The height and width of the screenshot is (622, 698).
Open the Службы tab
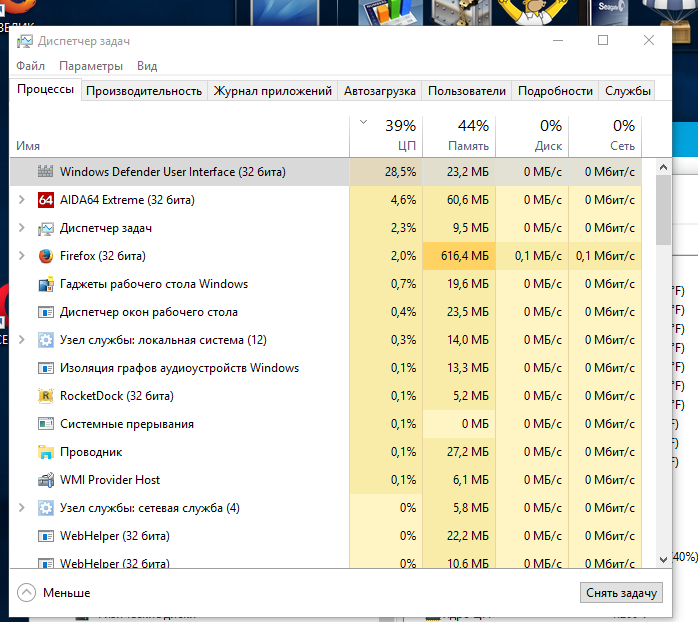click(628, 91)
